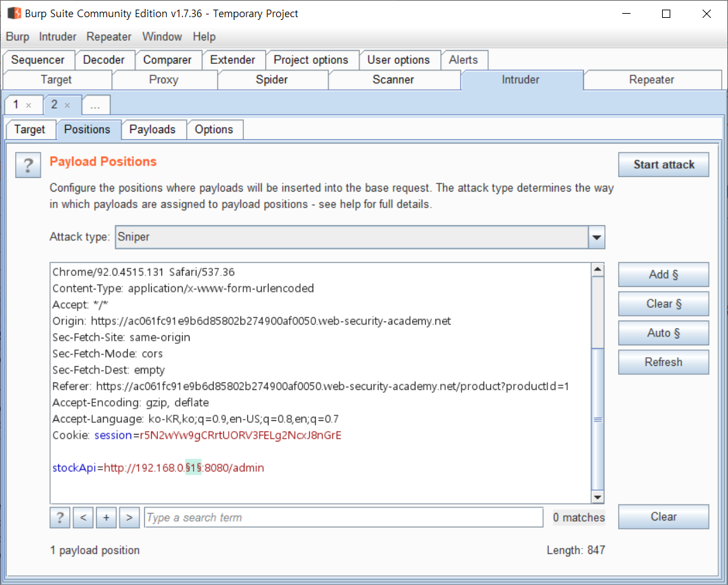The height and width of the screenshot is (585, 728).
Task: Click the Accept-Encoding header line
Action: 130,402
